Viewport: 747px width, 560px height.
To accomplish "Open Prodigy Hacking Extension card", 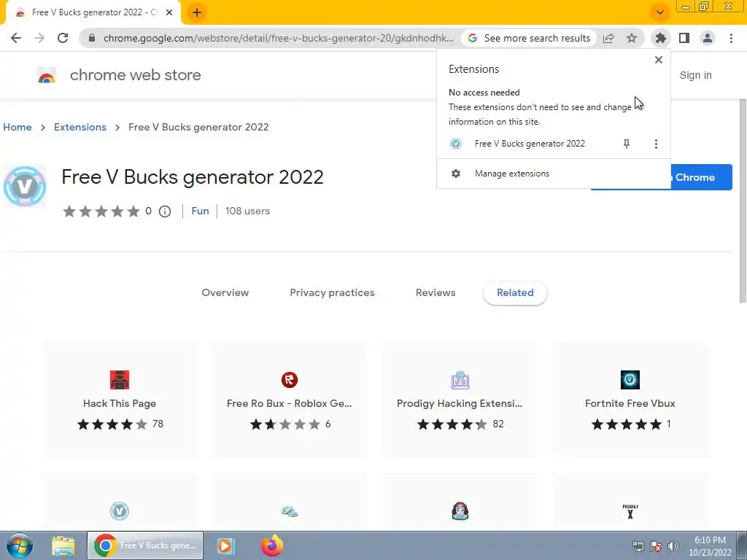I will [460, 400].
